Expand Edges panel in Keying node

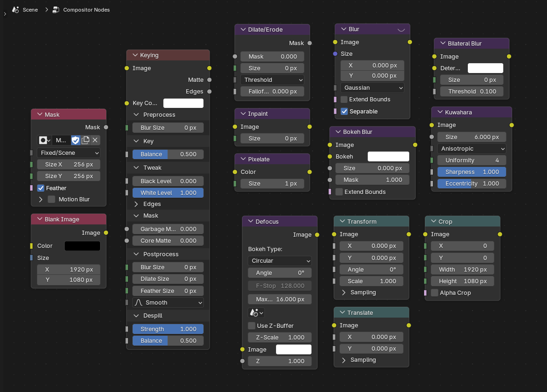[136, 204]
